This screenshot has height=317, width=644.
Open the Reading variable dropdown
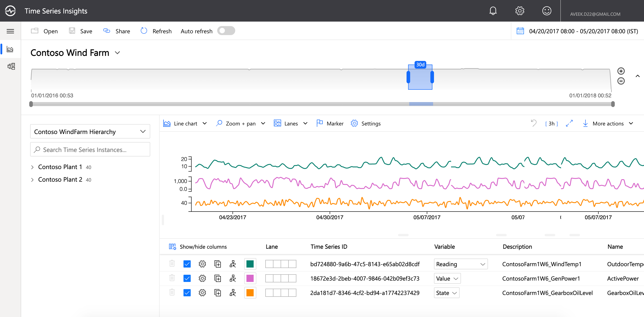(461, 264)
